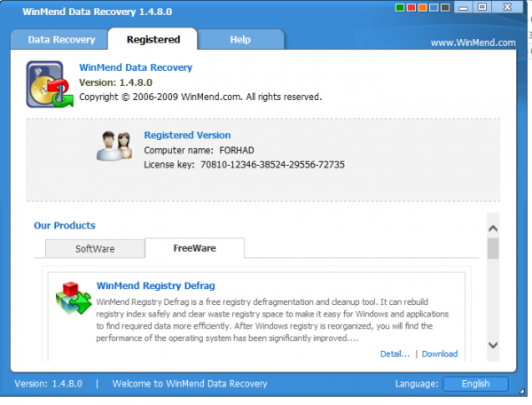The width and height of the screenshot is (532, 405).
Task: Select the dark gray theme color swatch
Action: pyautogui.click(x=445, y=7)
